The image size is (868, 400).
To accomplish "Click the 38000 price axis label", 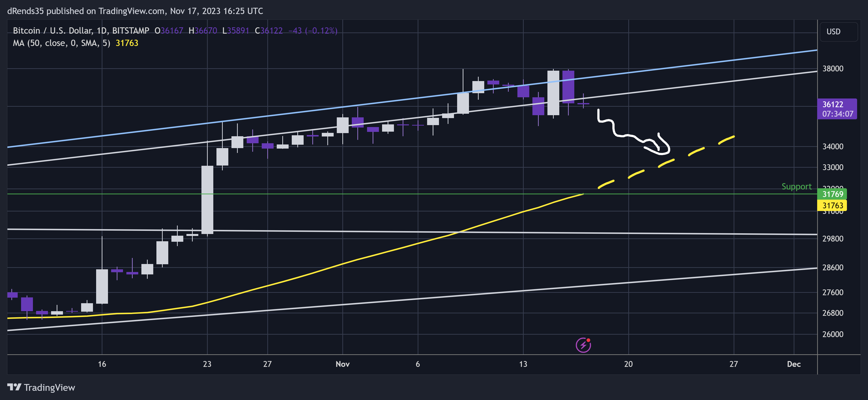I will (833, 69).
